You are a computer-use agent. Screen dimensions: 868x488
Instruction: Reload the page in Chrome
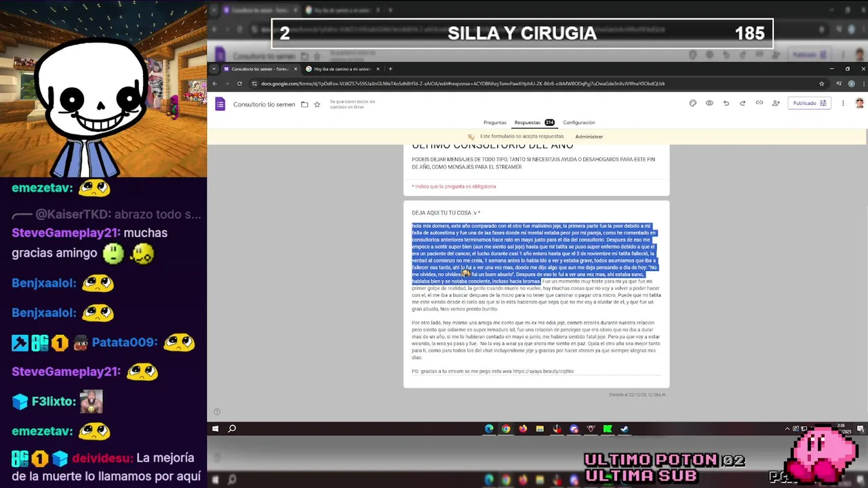point(239,83)
